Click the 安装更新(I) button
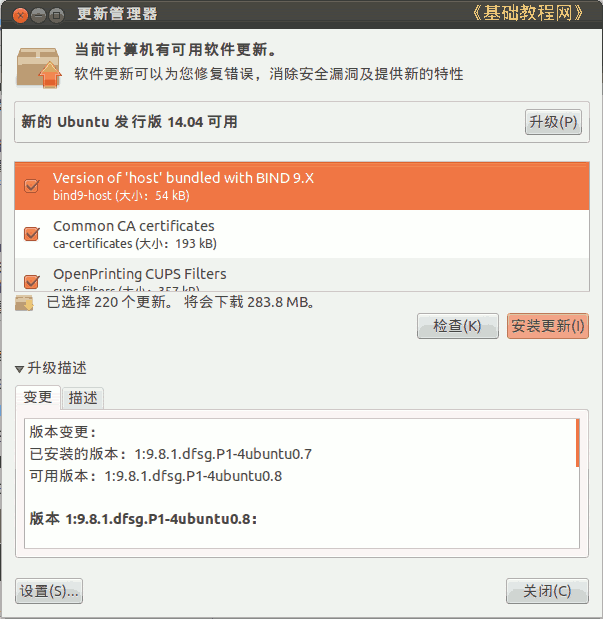The height and width of the screenshot is (619, 603). coord(548,326)
